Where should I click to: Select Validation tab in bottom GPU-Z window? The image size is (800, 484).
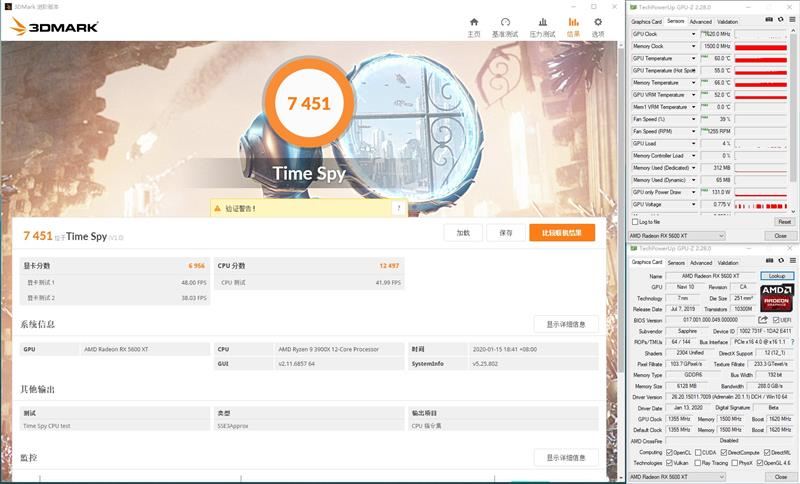click(x=728, y=263)
